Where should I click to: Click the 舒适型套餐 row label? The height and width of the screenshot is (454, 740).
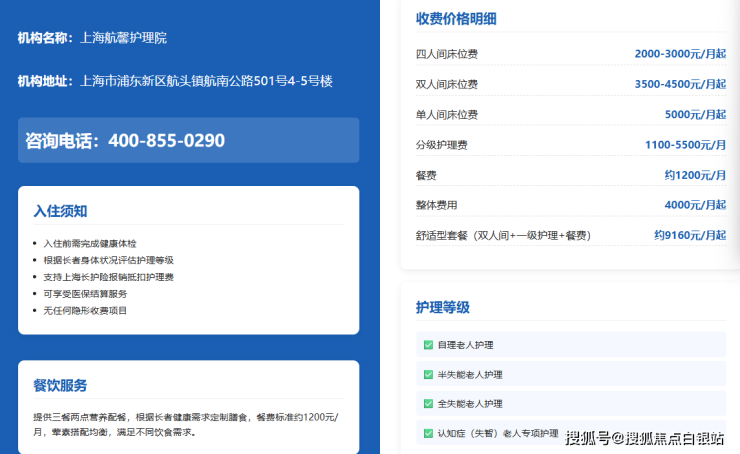[x=503, y=235]
